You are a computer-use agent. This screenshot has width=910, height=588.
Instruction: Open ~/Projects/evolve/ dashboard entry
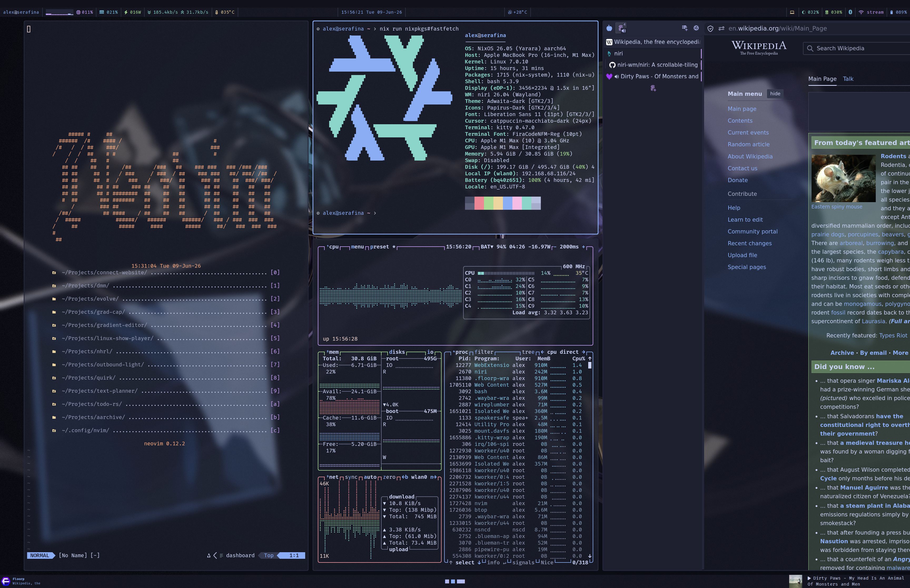tap(166, 299)
